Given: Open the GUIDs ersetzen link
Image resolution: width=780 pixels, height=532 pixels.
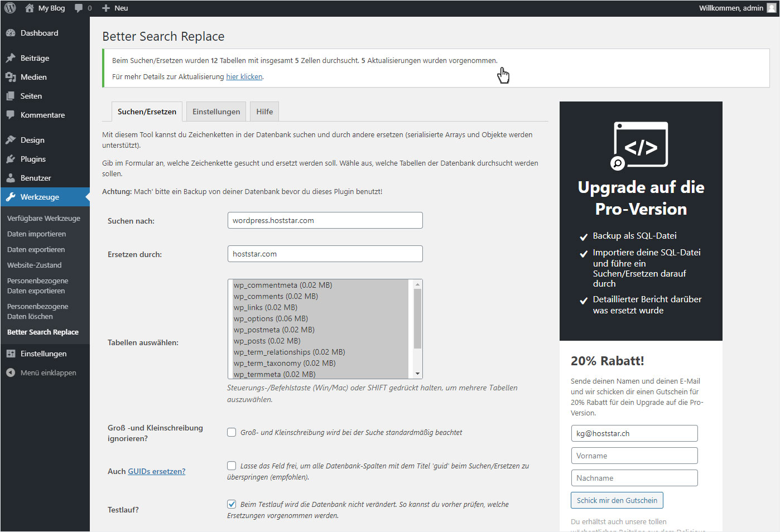Looking at the screenshot, I should tap(156, 471).
